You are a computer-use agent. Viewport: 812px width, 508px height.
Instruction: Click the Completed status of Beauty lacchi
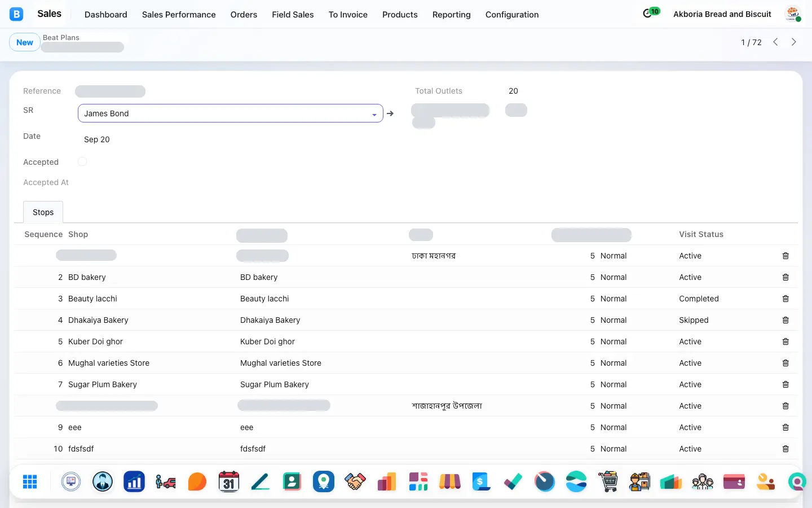(x=699, y=299)
